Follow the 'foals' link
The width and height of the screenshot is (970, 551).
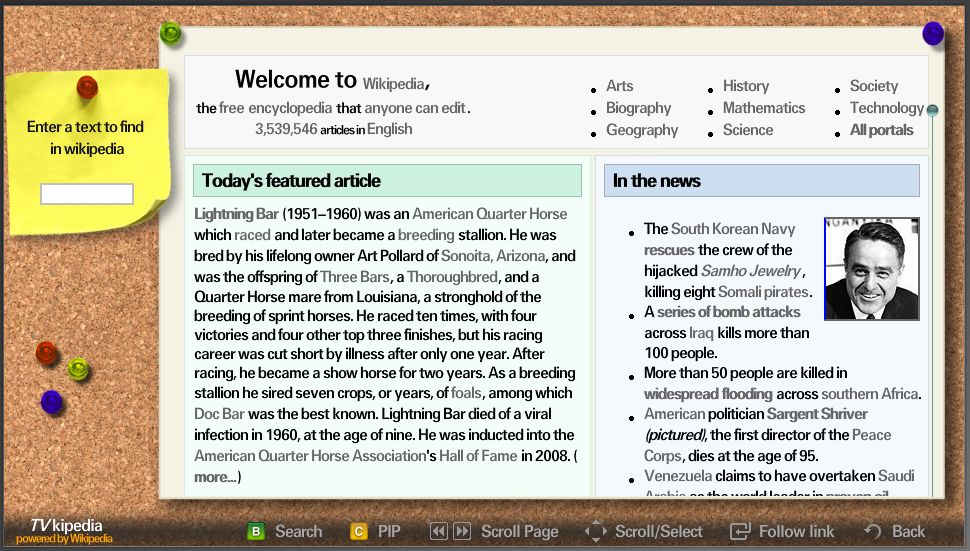click(x=466, y=393)
